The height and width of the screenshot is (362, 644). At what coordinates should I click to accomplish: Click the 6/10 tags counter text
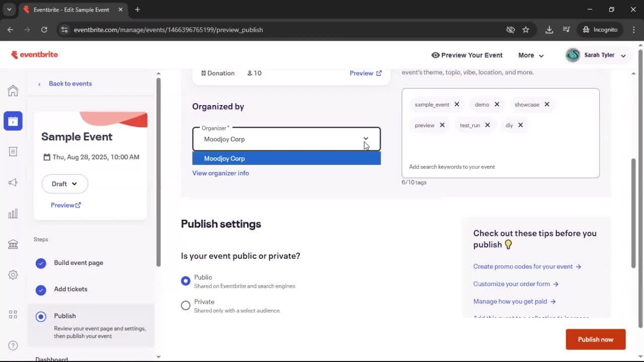(414, 183)
